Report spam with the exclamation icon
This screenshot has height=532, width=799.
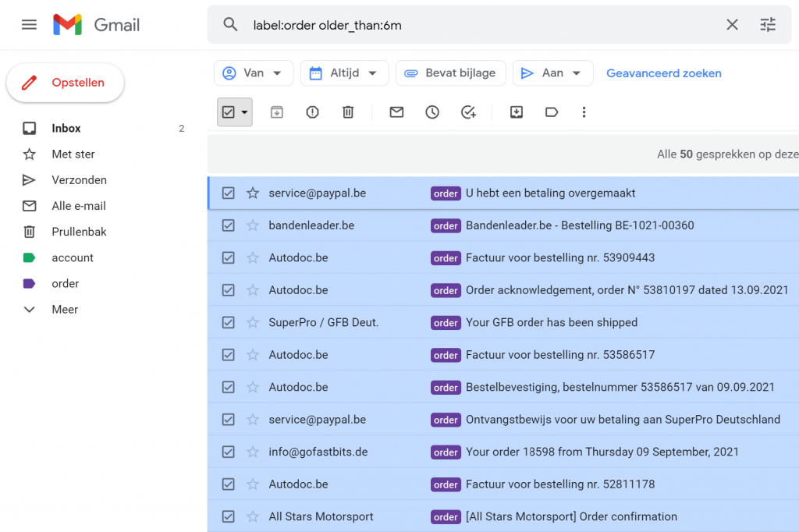click(x=312, y=112)
